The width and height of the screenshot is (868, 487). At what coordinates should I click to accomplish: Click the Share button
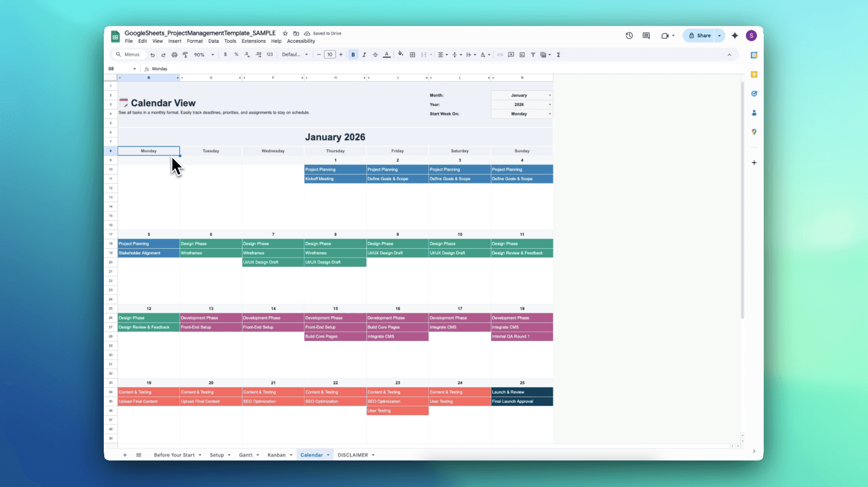pyautogui.click(x=701, y=35)
